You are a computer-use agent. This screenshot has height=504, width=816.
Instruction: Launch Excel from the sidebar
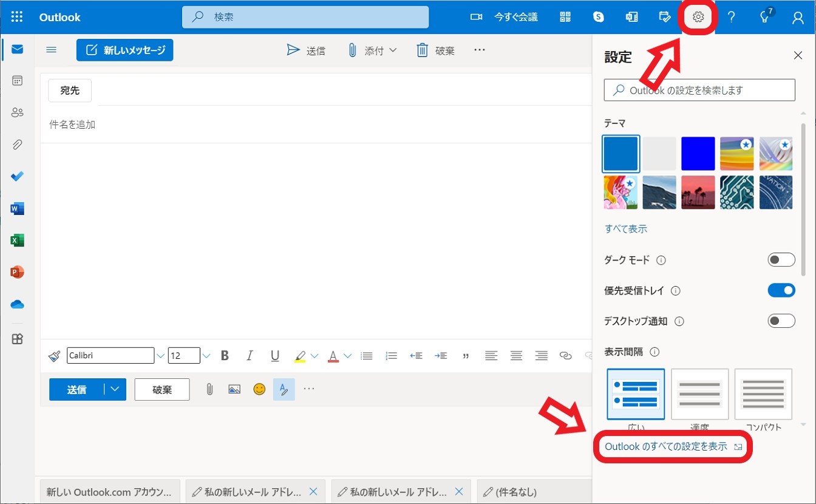pyautogui.click(x=17, y=240)
